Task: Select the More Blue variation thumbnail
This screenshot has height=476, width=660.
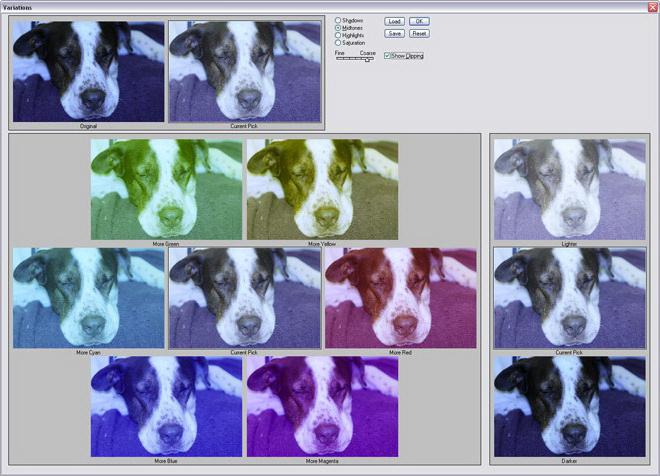Action: point(166,407)
